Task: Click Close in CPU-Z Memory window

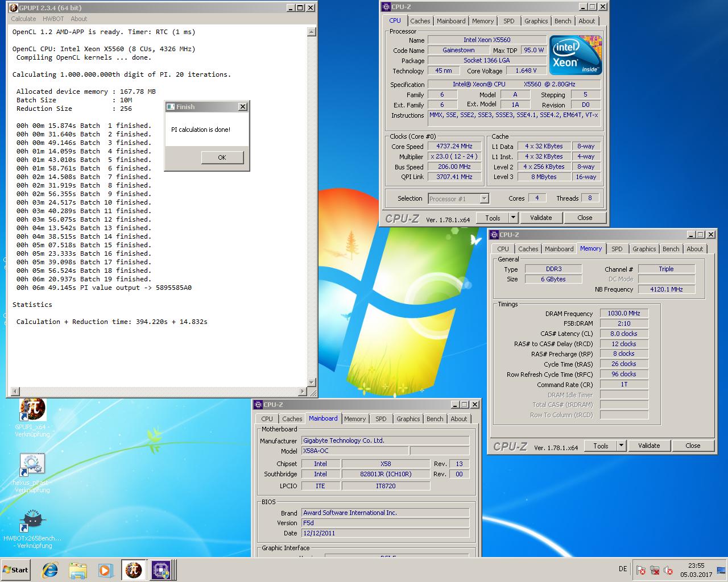Action: click(693, 446)
